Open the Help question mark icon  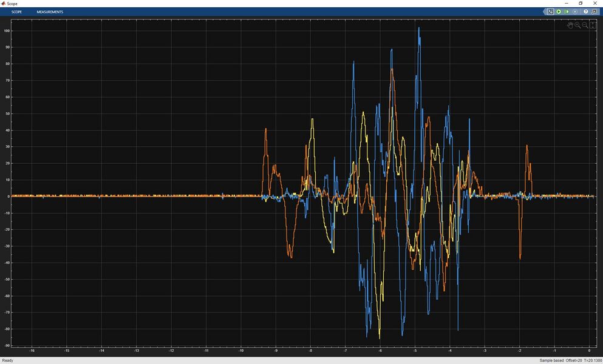(586, 12)
